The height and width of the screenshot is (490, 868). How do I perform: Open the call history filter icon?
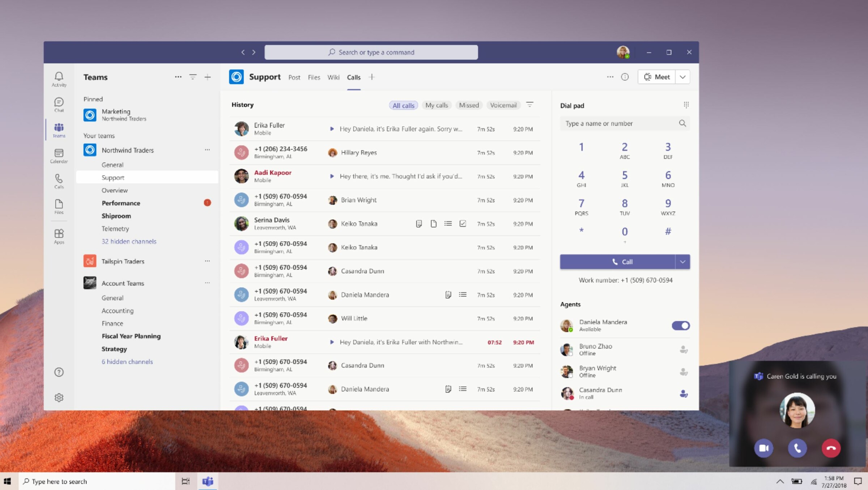pos(530,105)
